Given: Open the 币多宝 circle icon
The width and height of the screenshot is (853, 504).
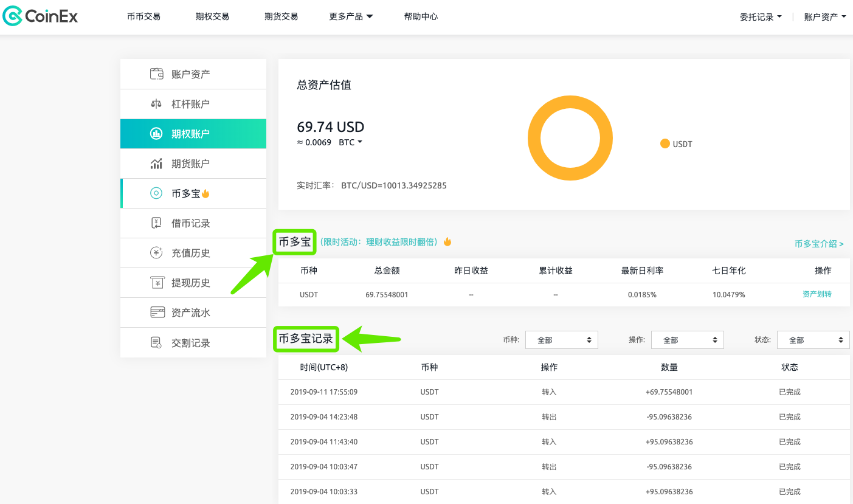Looking at the screenshot, I should click(x=157, y=193).
